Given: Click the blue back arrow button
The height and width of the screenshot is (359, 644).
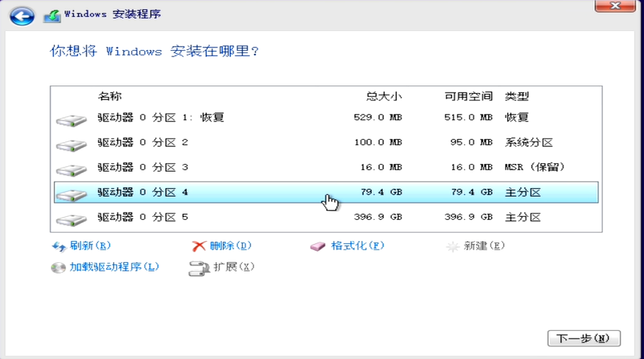Looking at the screenshot, I should point(22,16).
